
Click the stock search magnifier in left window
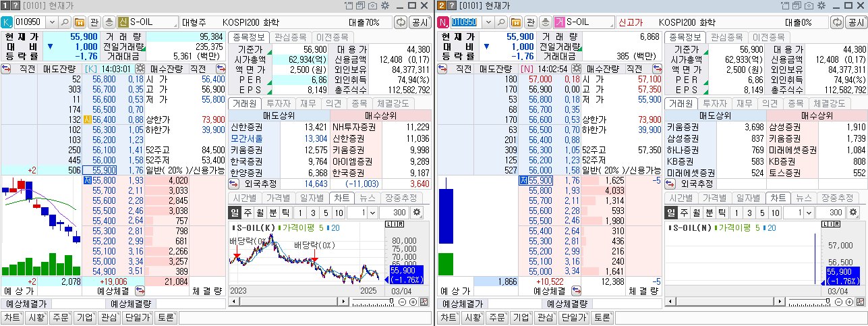pyautogui.click(x=65, y=22)
